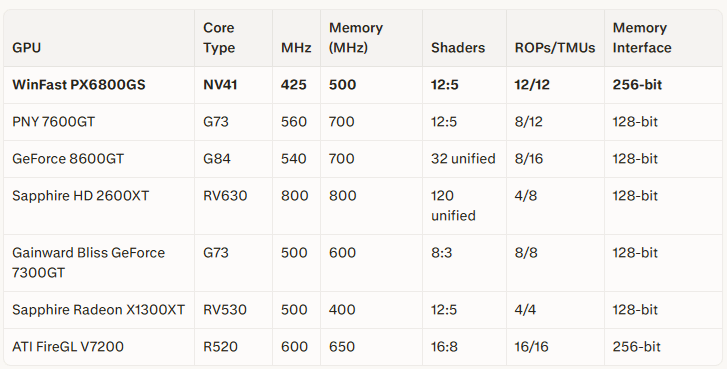
Task: Select the PNY 7600GT cell
Action: point(53,122)
